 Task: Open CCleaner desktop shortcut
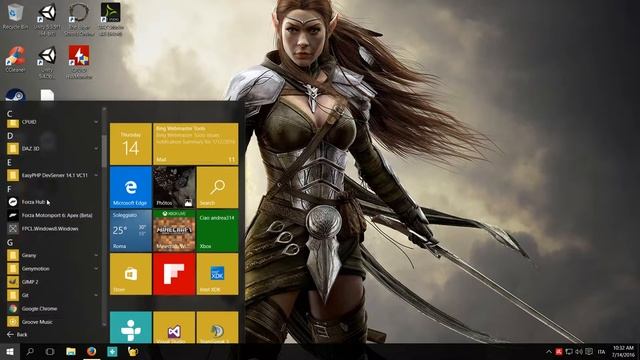[x=15, y=60]
